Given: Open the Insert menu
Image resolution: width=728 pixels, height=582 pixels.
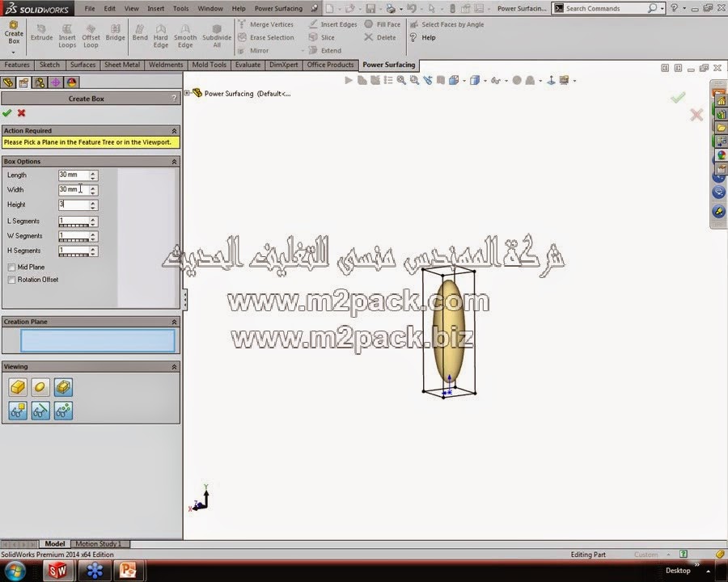Looking at the screenshot, I should coord(155,8).
